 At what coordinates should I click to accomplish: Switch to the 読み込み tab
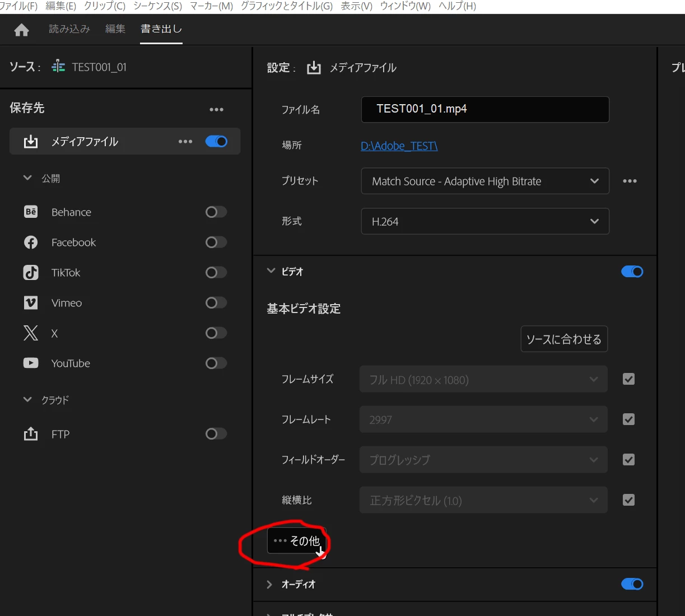(x=69, y=29)
